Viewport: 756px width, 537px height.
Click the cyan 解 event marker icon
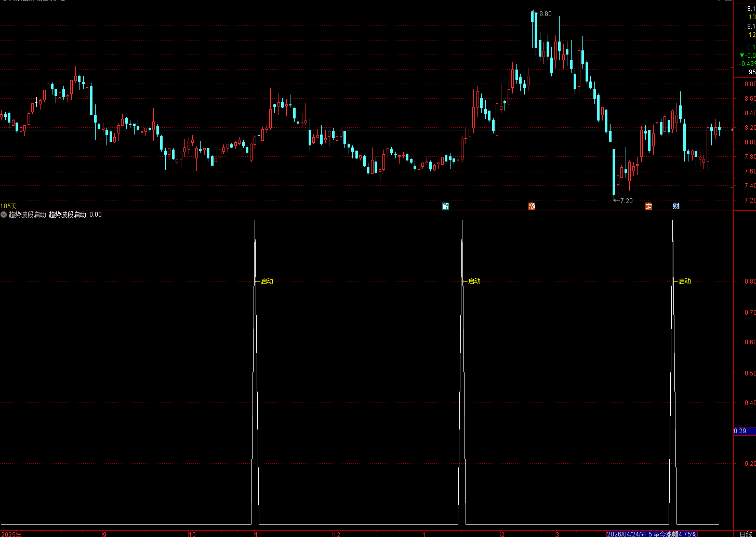tap(445, 206)
